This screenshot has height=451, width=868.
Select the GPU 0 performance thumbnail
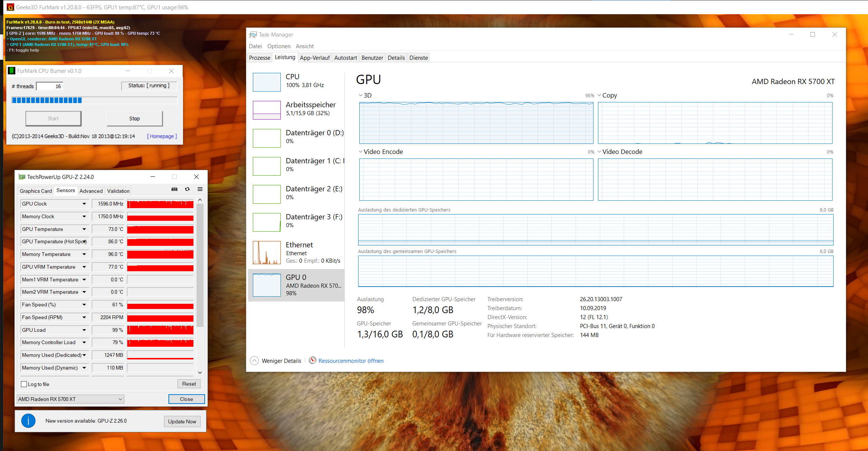click(x=267, y=285)
